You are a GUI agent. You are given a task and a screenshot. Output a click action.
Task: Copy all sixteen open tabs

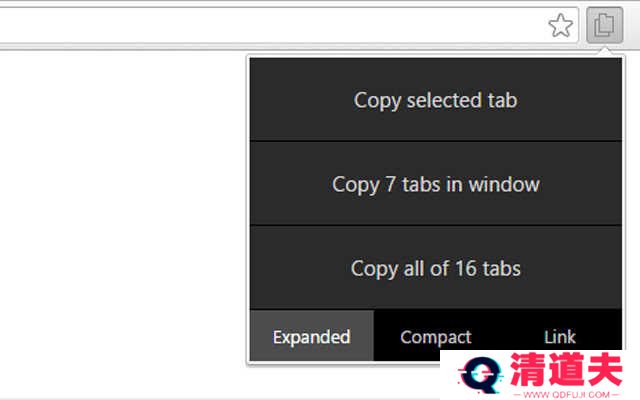point(436,268)
